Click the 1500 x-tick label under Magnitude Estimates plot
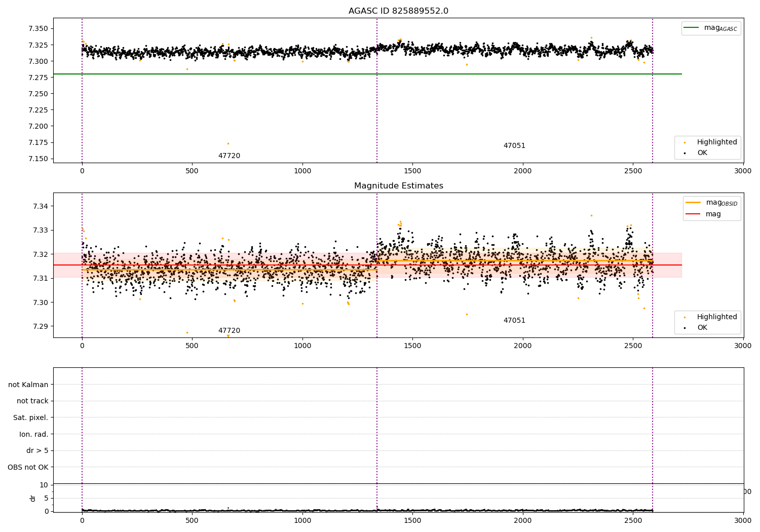This screenshot has height=532, width=760. point(412,346)
